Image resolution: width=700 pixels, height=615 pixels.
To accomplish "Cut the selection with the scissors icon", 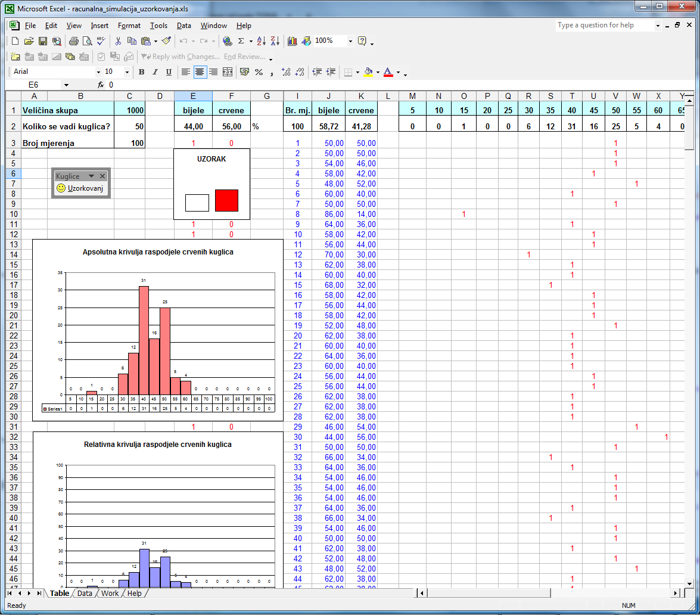I will (118, 41).
